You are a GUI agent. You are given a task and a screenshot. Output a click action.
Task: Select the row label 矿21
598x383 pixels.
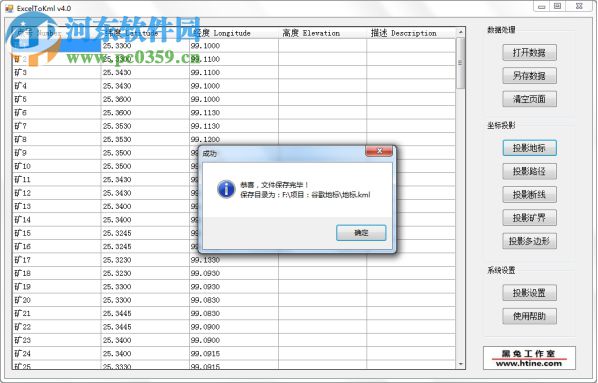(x=23, y=313)
